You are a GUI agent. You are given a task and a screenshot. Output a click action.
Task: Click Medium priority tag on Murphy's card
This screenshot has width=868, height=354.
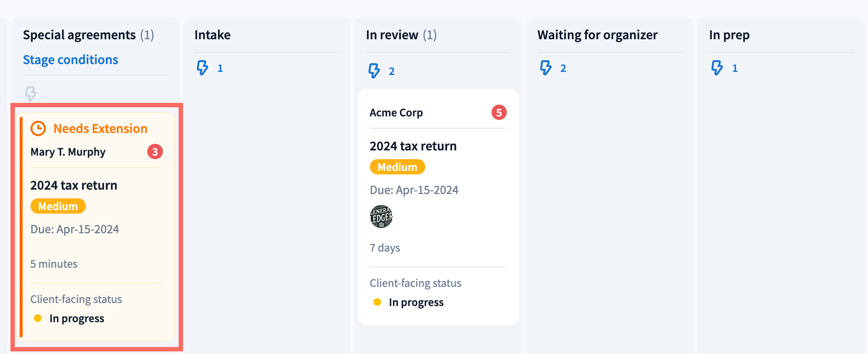point(58,206)
